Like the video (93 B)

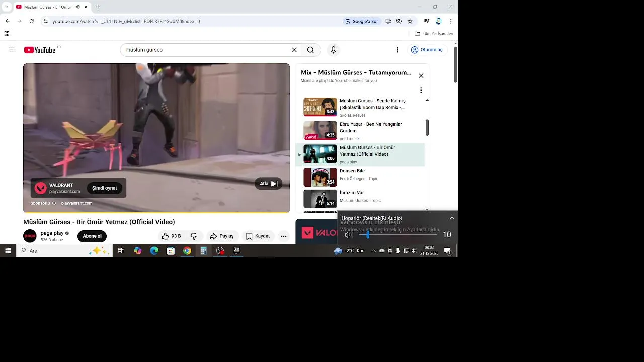(x=171, y=236)
